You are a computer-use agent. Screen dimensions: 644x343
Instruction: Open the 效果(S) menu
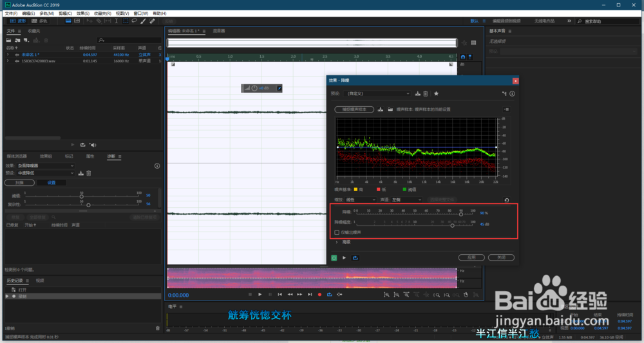(x=82, y=14)
